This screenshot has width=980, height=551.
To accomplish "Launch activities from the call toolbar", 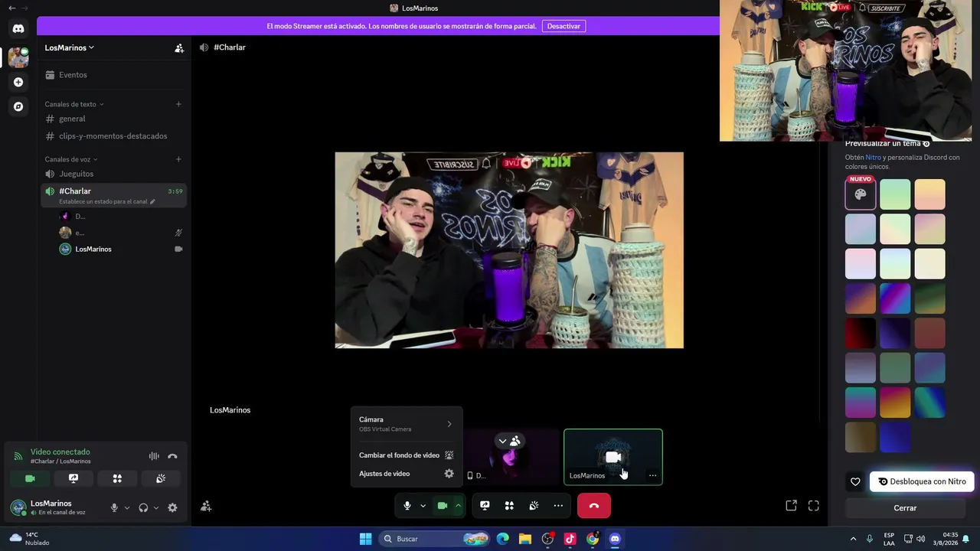I will [x=509, y=506].
